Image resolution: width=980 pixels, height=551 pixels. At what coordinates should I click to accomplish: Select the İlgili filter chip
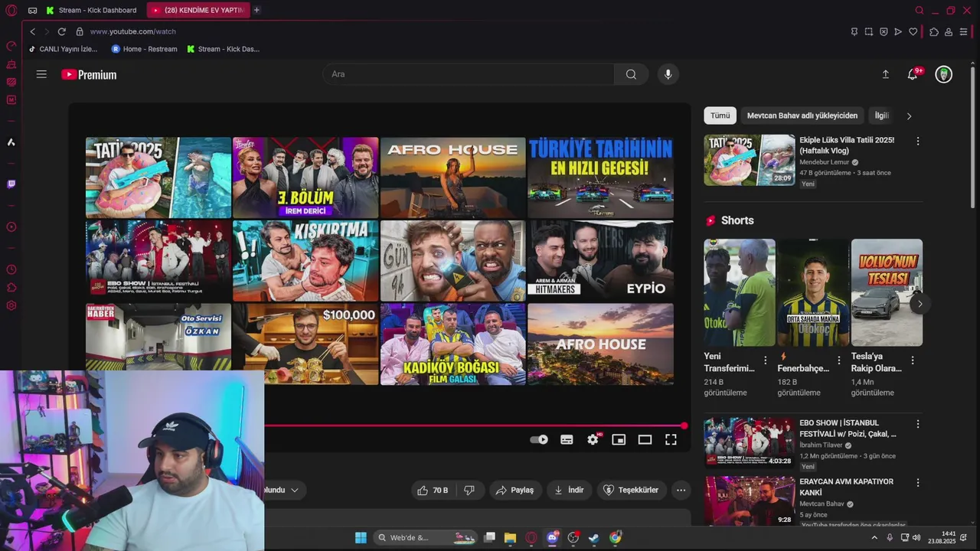pos(882,116)
